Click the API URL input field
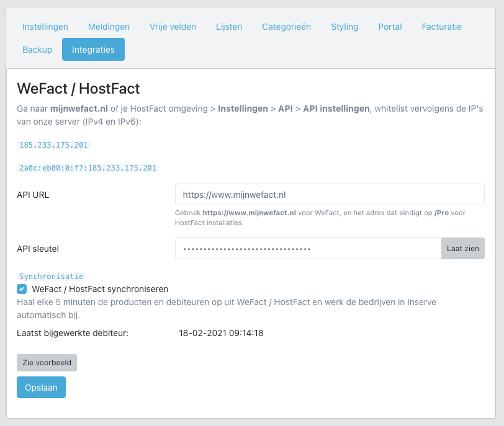Viewport: 504px width, 426px height. [x=330, y=195]
